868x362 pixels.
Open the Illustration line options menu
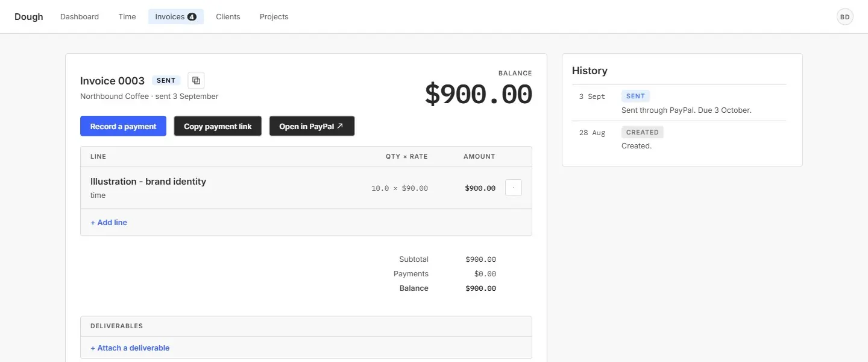pyautogui.click(x=514, y=188)
